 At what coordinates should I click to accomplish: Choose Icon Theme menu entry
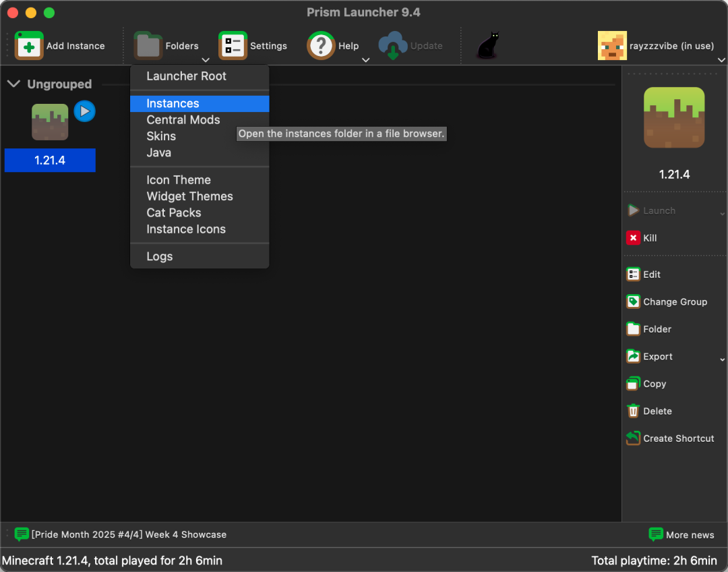coord(200,180)
